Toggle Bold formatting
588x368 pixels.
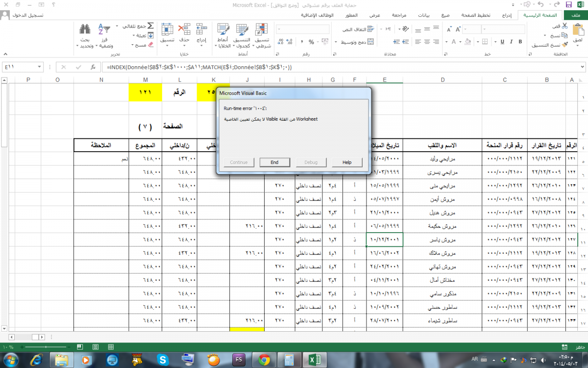point(520,42)
